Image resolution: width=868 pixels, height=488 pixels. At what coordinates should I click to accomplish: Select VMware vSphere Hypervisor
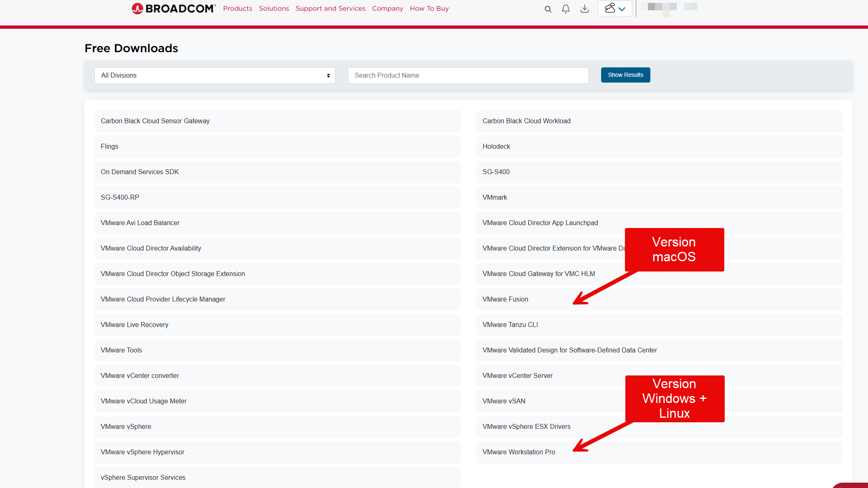pos(278,452)
